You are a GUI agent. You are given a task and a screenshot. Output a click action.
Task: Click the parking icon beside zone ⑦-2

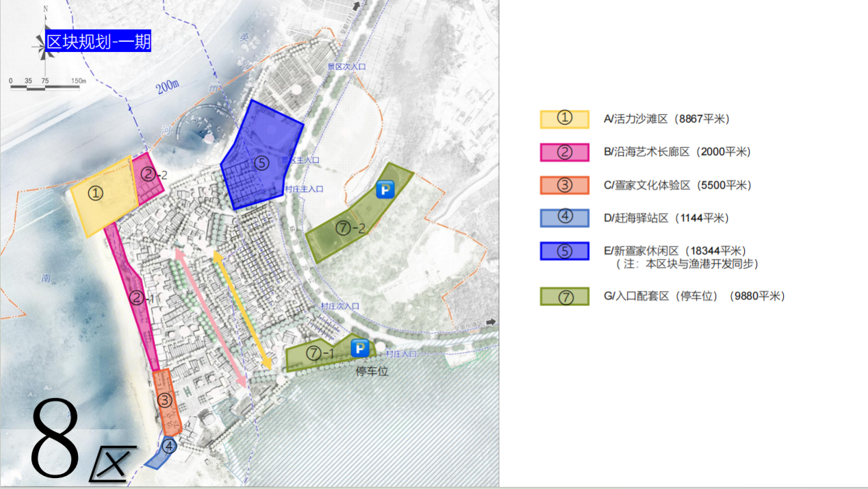pos(385,189)
